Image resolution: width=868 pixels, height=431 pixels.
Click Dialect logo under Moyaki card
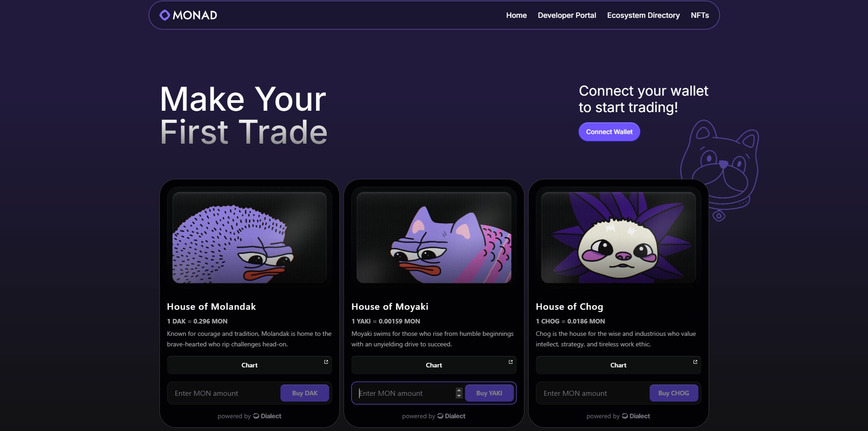point(451,416)
